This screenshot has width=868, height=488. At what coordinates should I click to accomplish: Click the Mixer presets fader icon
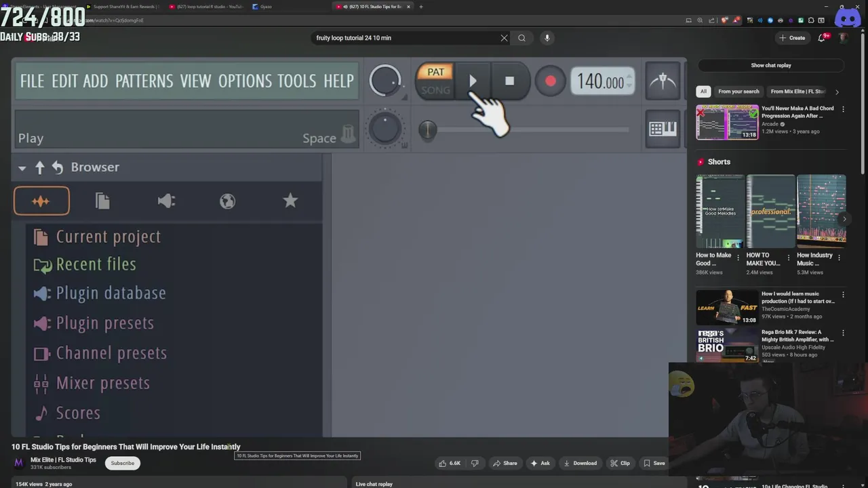(x=41, y=384)
